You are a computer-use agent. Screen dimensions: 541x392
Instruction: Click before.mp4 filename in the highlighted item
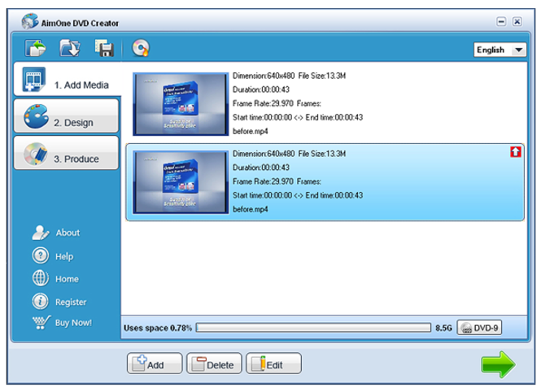tap(250, 209)
